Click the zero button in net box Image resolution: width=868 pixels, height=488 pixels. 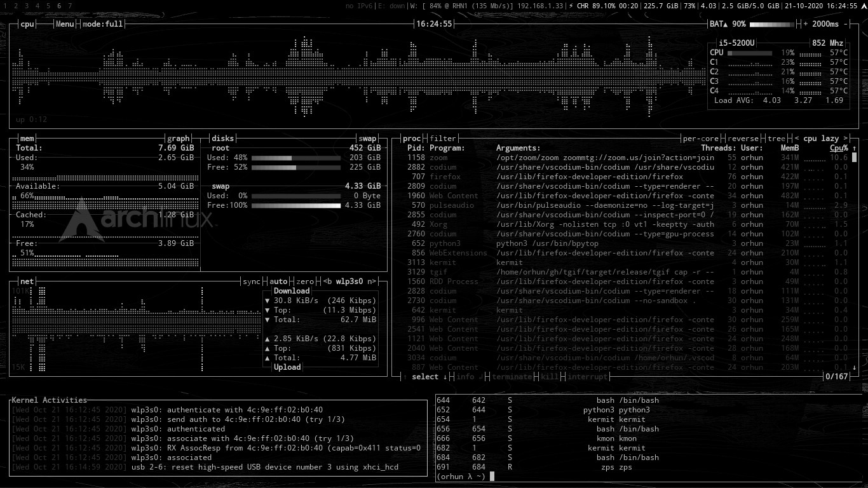(x=305, y=281)
